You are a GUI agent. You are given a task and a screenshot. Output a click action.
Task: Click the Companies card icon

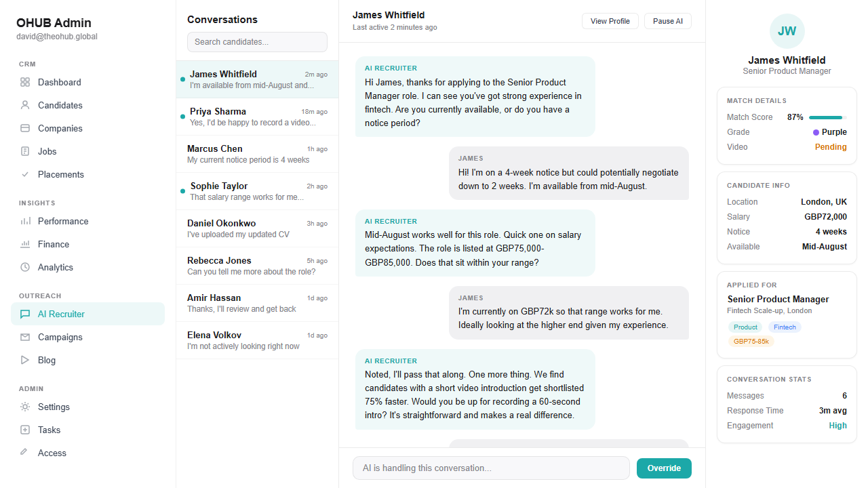click(x=25, y=128)
